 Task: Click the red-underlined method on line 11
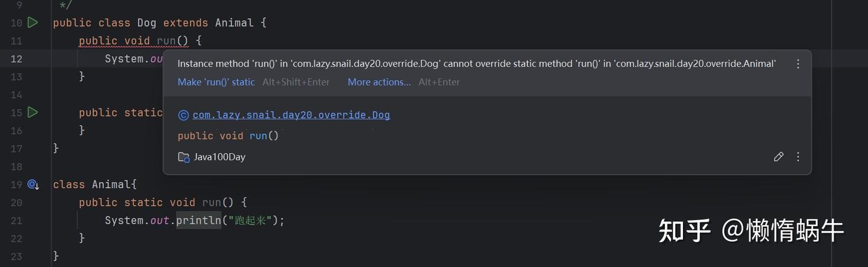166,41
